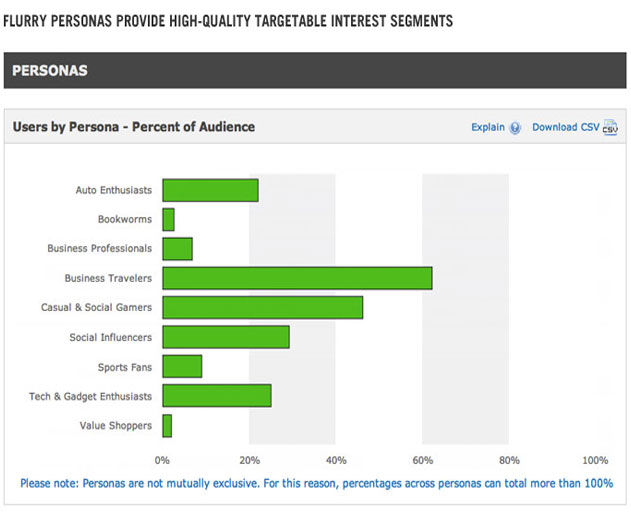Click the Users by Persona chart title

coord(134,127)
